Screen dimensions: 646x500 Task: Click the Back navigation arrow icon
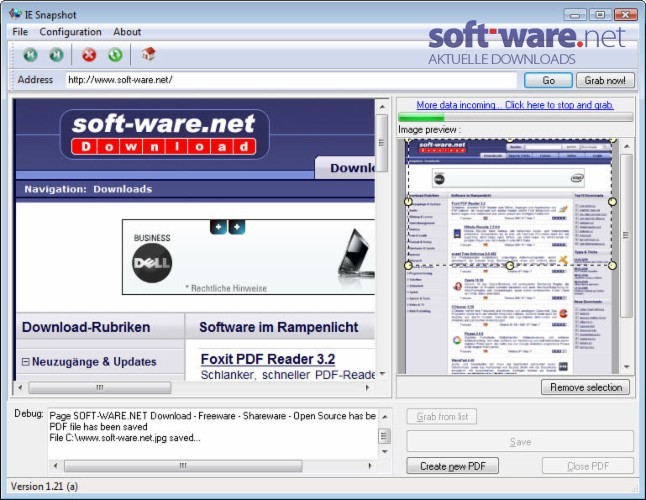(x=30, y=55)
